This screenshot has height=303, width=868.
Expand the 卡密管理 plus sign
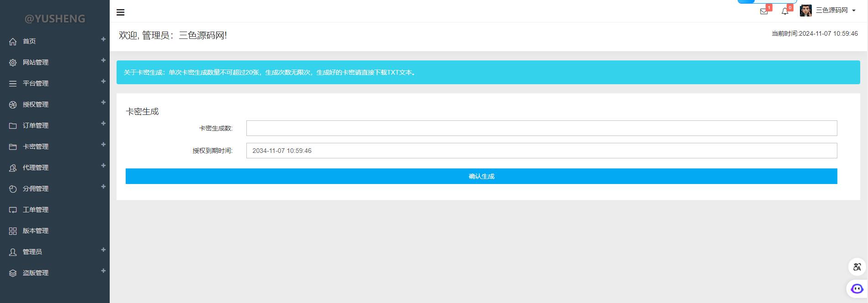click(x=103, y=145)
